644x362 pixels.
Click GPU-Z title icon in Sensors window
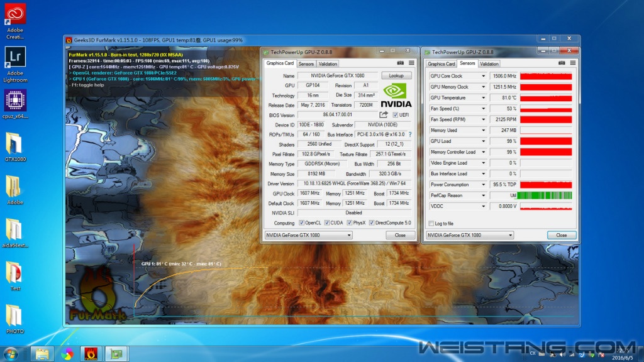click(x=427, y=52)
